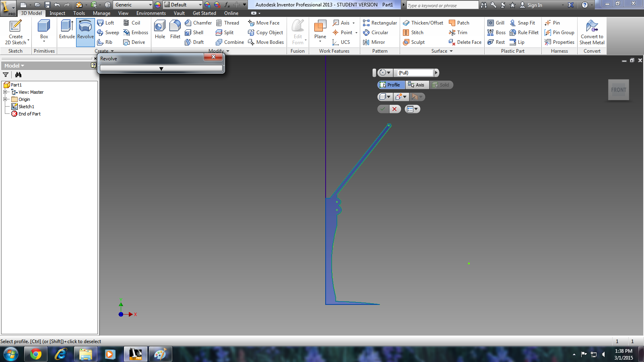Select the Rectangular pattern tool

coord(380,23)
